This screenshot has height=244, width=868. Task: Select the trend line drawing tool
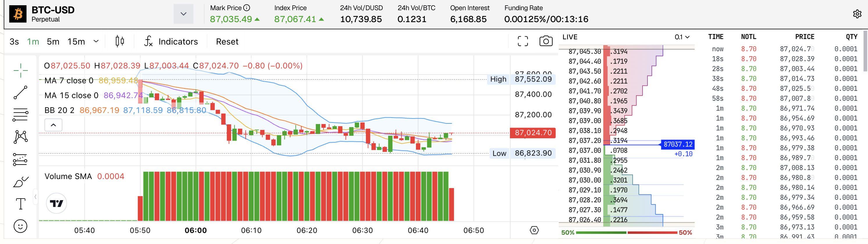[x=21, y=93]
